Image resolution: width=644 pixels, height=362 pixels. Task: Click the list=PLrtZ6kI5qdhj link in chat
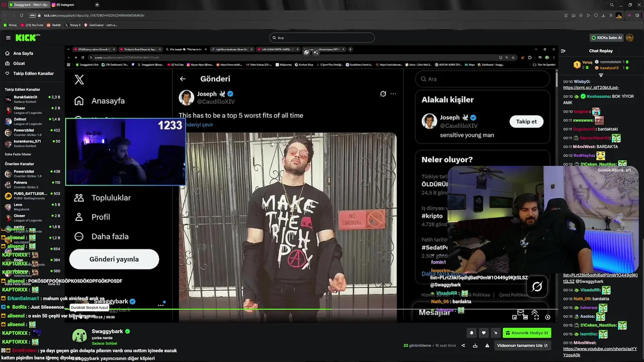point(600,278)
